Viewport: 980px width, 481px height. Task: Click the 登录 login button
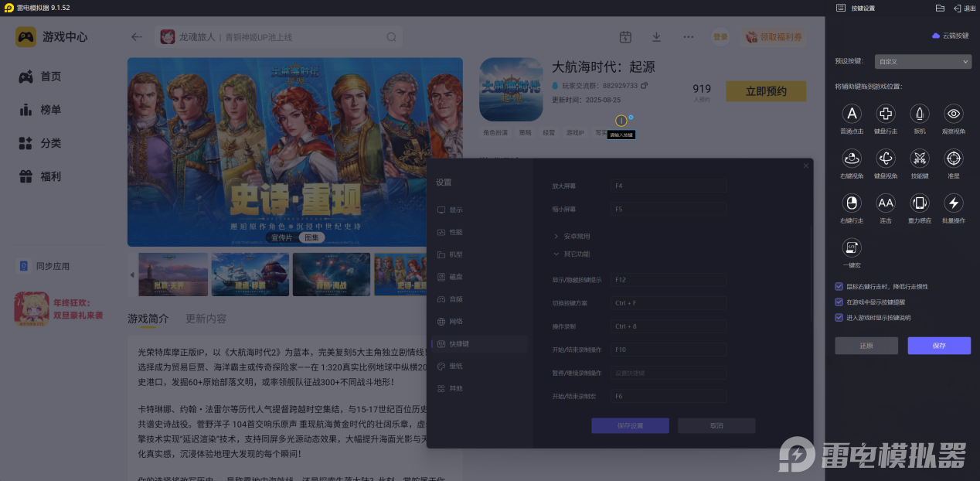pos(720,36)
